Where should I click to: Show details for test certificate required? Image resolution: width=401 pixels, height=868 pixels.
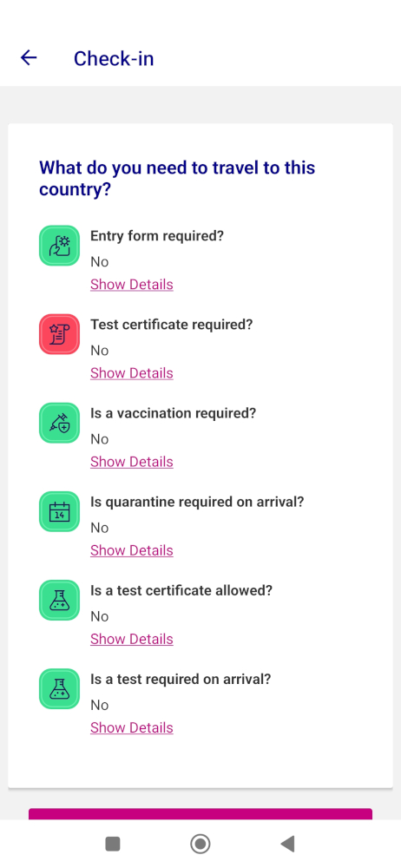point(132,373)
